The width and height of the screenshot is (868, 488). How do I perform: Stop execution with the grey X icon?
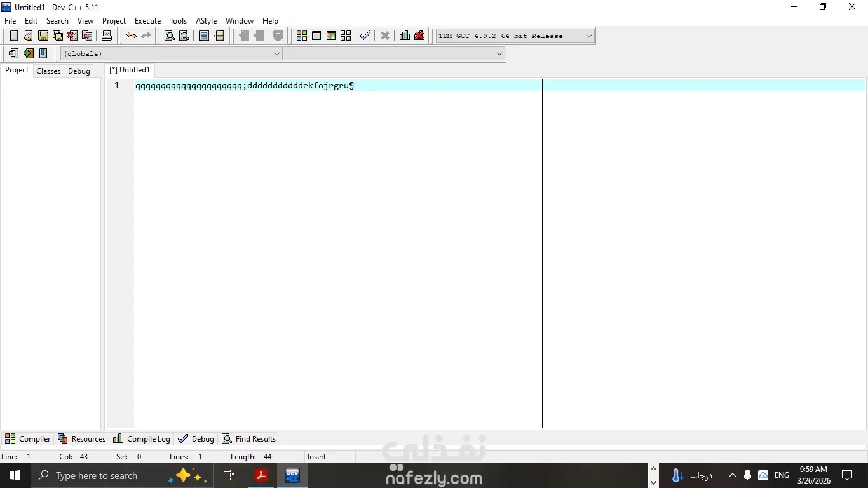point(385,36)
